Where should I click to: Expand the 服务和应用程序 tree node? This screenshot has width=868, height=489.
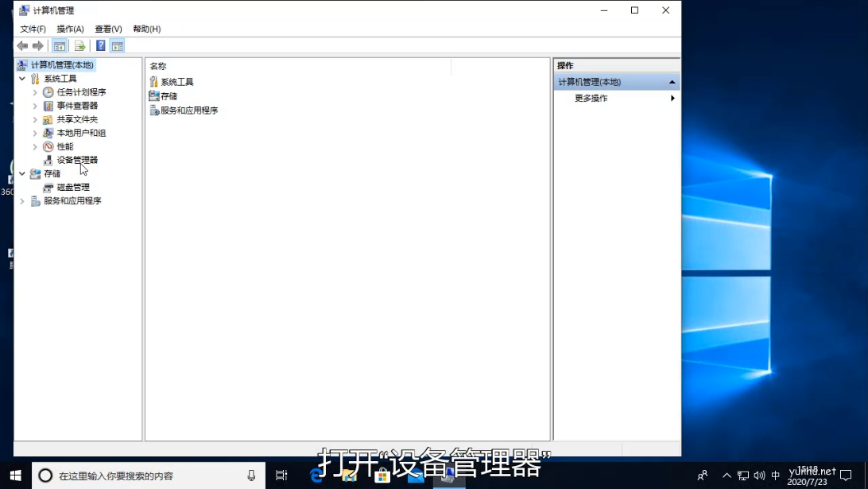click(x=22, y=201)
